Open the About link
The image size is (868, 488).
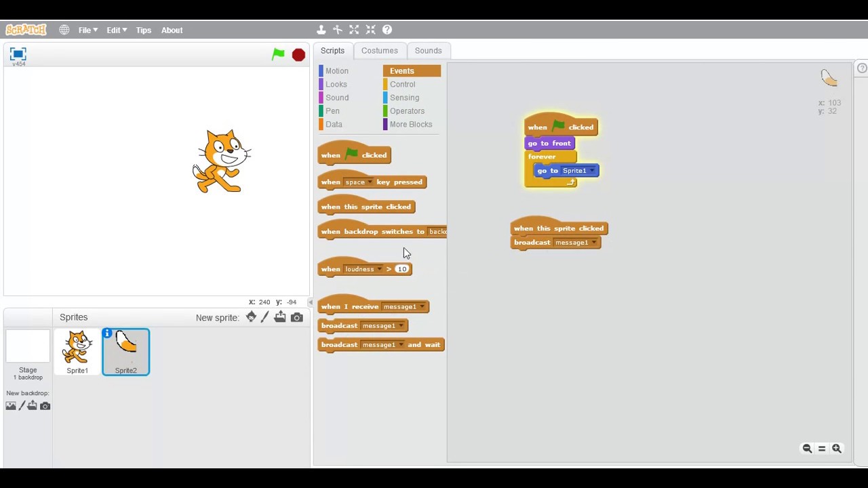point(172,30)
